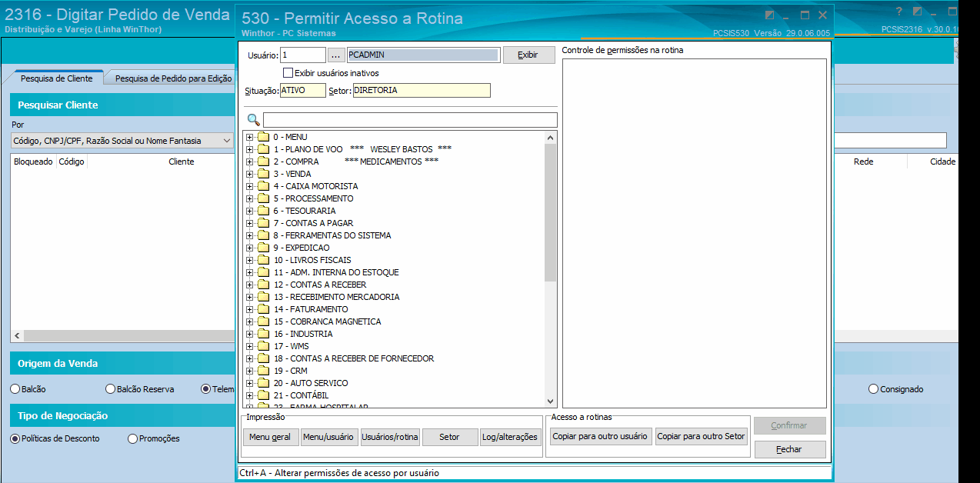This screenshot has height=483, width=980.
Task: Expand the 4 - CAIXA MOTORISTA node
Action: click(x=249, y=186)
